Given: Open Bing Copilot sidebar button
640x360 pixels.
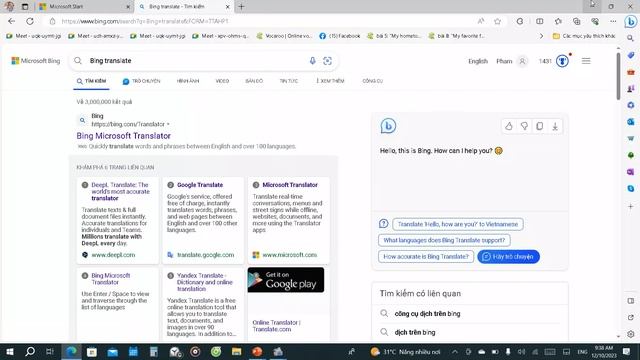Looking at the screenshot, I should click(631, 22).
